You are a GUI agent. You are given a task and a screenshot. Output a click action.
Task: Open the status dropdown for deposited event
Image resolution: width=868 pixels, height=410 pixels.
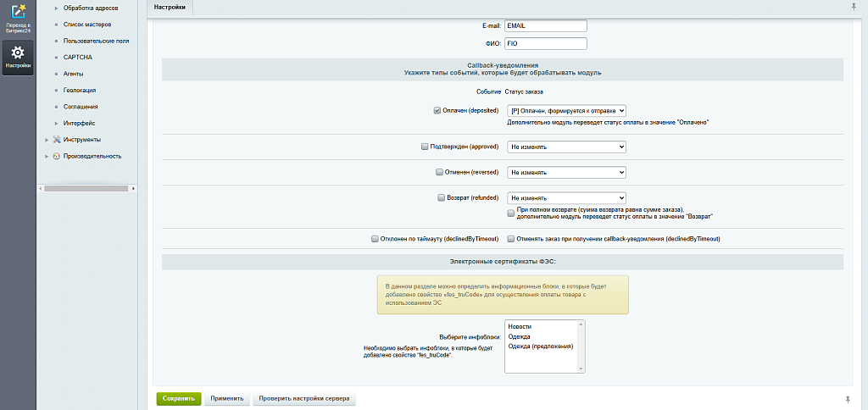[566, 110]
